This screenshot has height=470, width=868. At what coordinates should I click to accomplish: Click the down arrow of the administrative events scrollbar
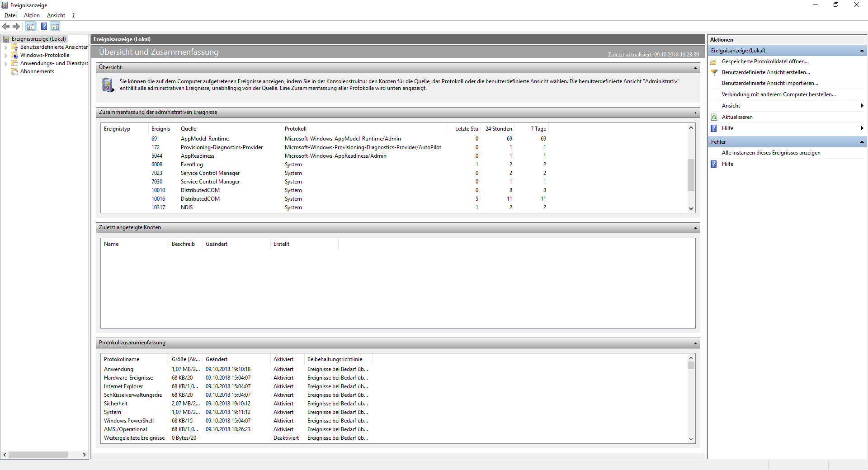[691, 209]
